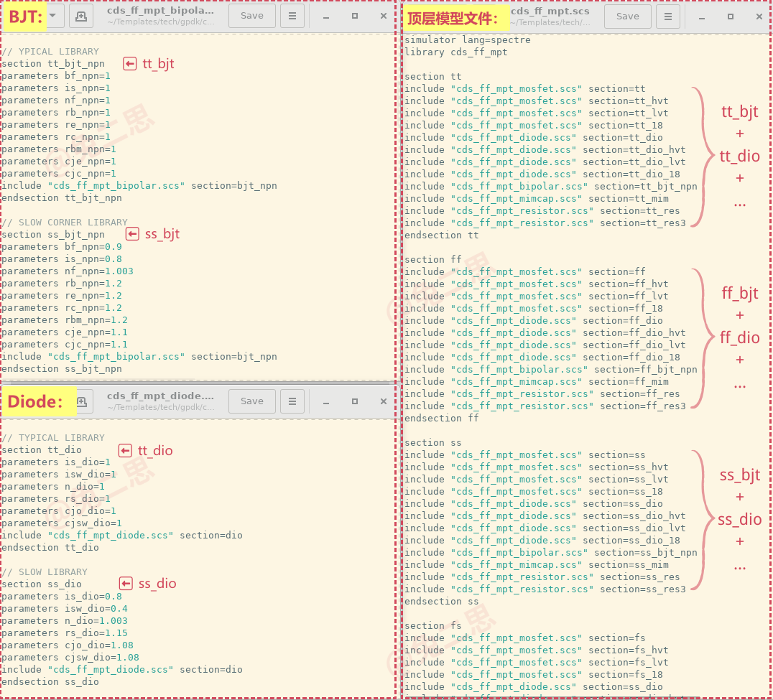Click line 'parameters rs_dio=1.15'
This screenshot has width=773, height=700.
65,633
